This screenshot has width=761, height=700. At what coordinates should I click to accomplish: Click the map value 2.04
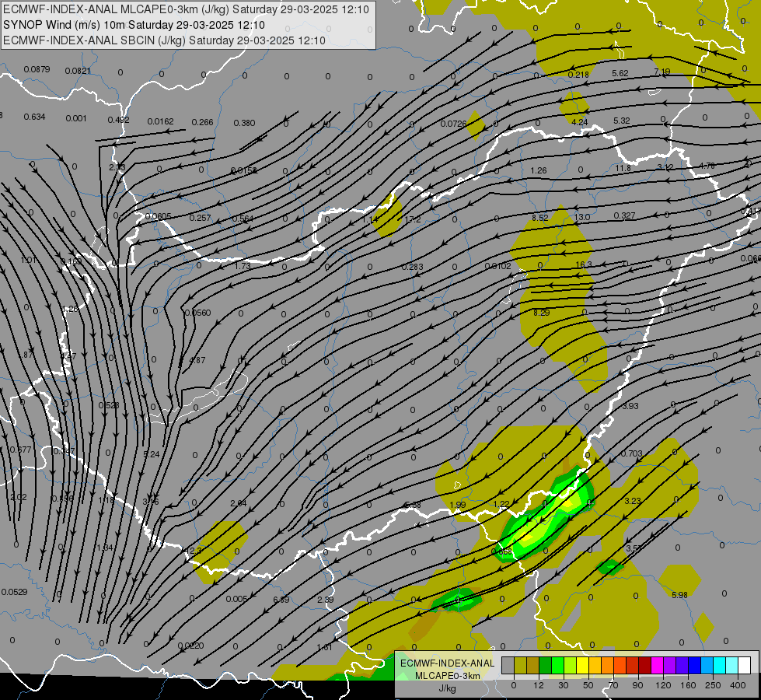239,503
